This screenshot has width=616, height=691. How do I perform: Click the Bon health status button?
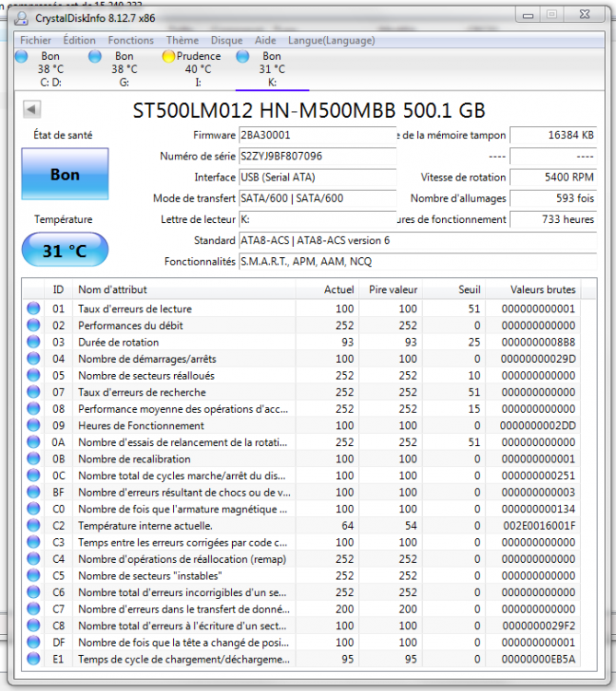click(64, 174)
